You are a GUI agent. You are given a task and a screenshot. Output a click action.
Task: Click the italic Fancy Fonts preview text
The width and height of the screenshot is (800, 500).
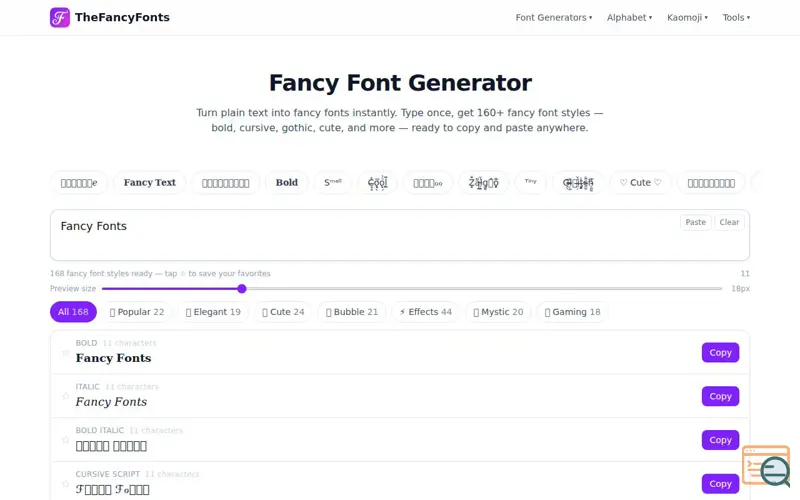(111, 402)
